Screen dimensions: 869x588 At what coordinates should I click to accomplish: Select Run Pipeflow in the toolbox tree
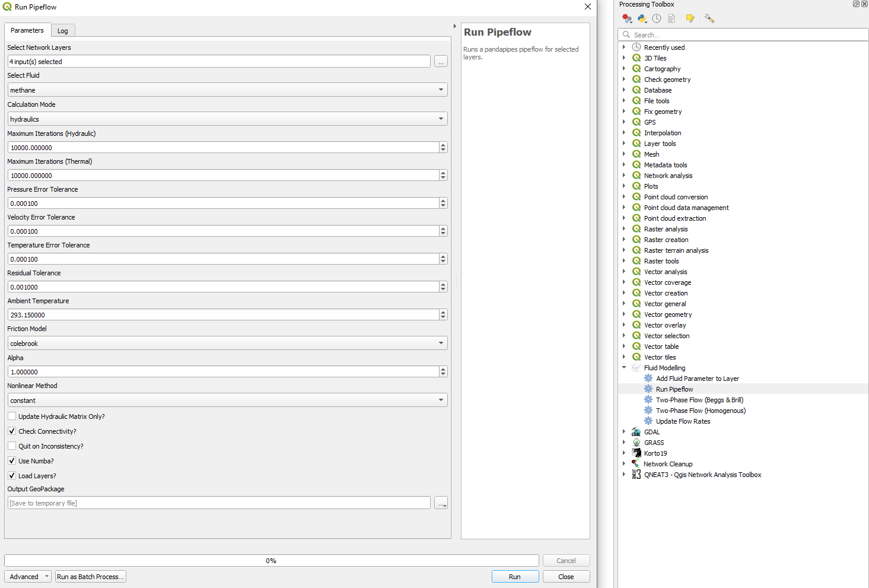[674, 389]
